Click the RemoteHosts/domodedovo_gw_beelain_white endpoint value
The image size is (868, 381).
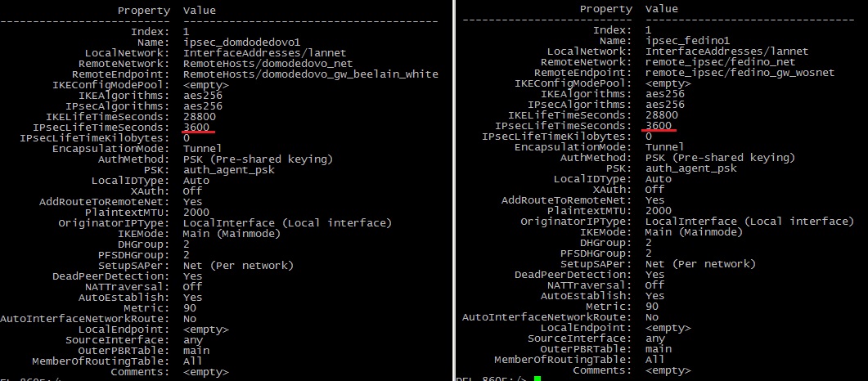pos(310,74)
